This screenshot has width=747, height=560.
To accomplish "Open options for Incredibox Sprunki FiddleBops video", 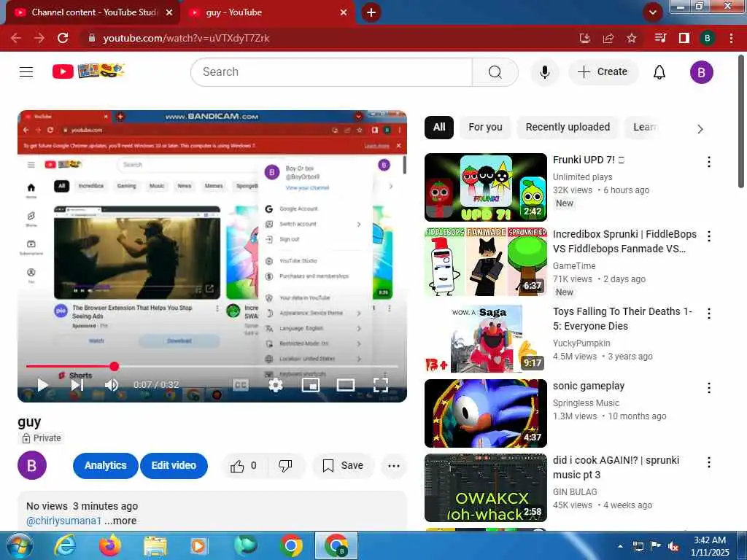I will coord(709,236).
